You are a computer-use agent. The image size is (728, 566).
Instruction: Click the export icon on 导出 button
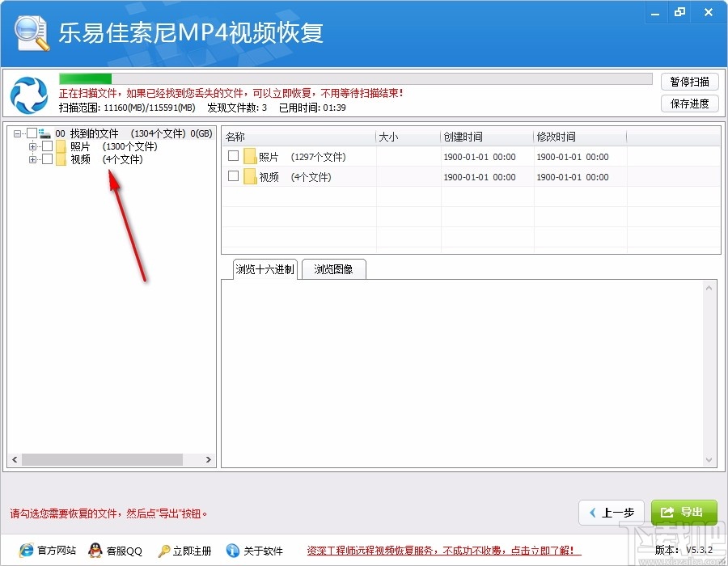(x=666, y=512)
